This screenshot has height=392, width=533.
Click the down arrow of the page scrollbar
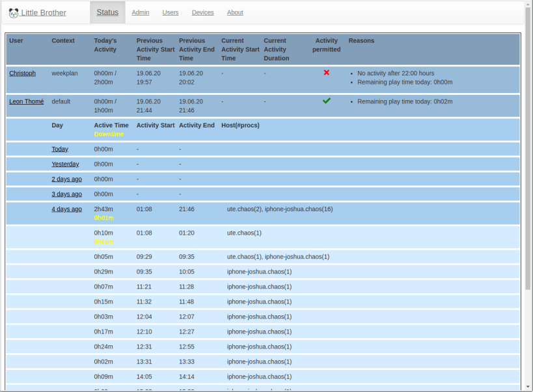pyautogui.click(x=528, y=387)
